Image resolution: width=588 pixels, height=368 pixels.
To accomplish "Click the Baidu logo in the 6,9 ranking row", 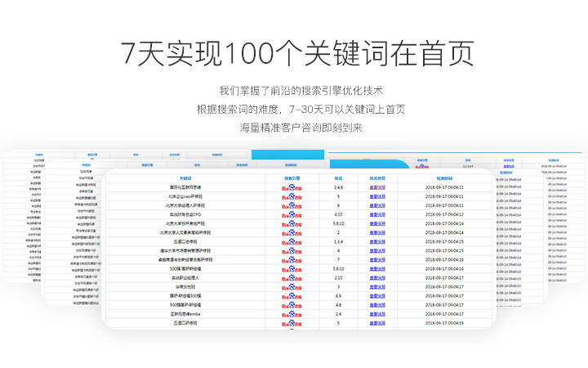I will tap(292, 295).
